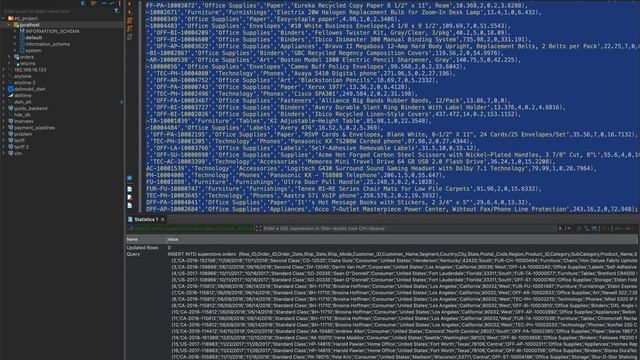Select the problem connection
The width and height of the screenshot is (640, 360).
pos(23,134)
